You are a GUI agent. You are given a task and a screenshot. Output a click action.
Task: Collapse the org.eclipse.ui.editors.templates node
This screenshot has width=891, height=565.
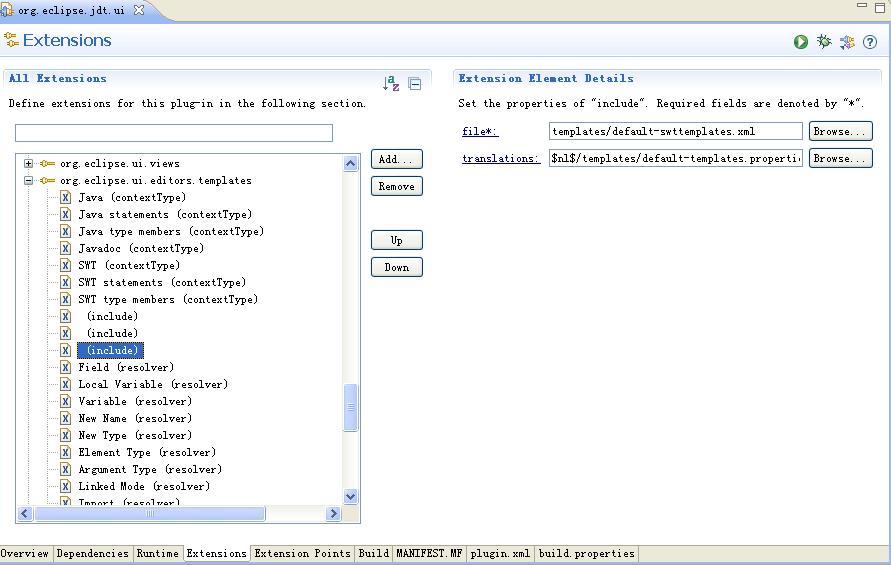28,181
